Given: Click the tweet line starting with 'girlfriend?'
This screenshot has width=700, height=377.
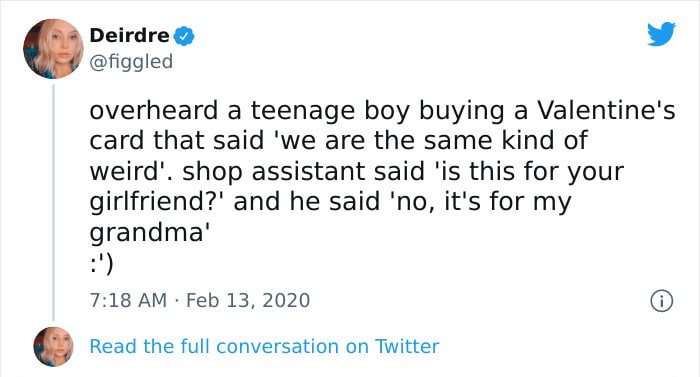Looking at the screenshot, I should [x=330, y=202].
